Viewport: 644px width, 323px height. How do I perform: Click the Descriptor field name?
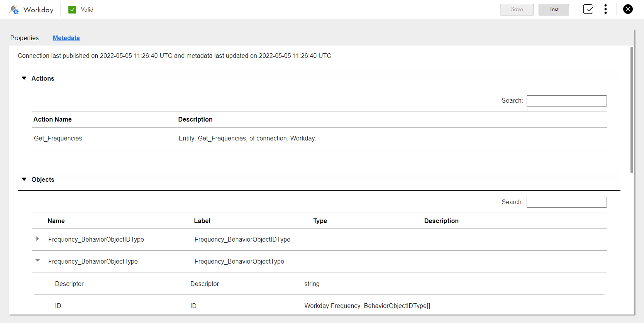69,284
